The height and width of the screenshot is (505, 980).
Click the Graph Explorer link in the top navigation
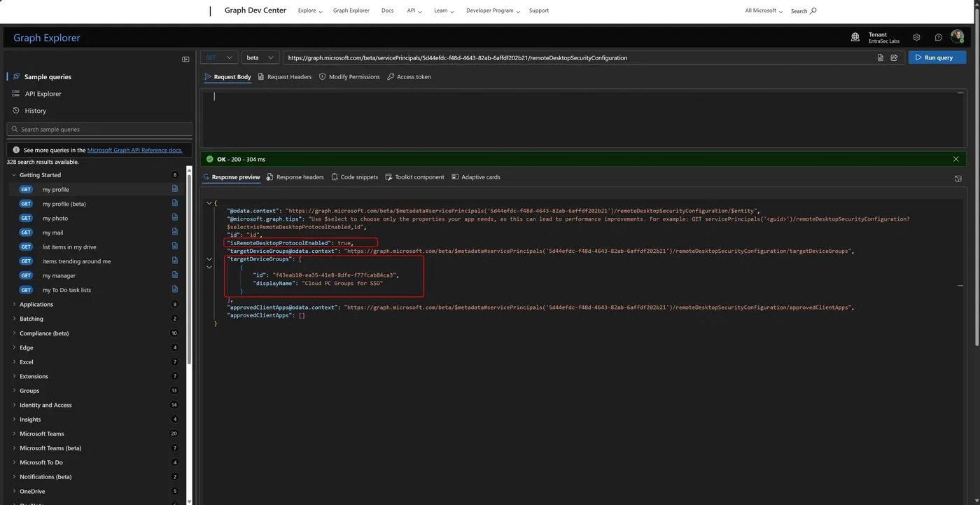point(351,11)
